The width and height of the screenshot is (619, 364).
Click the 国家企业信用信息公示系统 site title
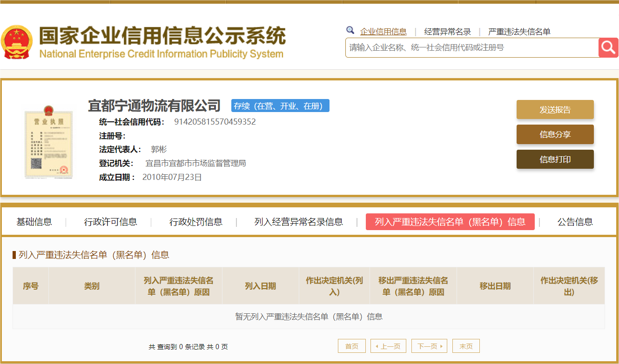162,36
